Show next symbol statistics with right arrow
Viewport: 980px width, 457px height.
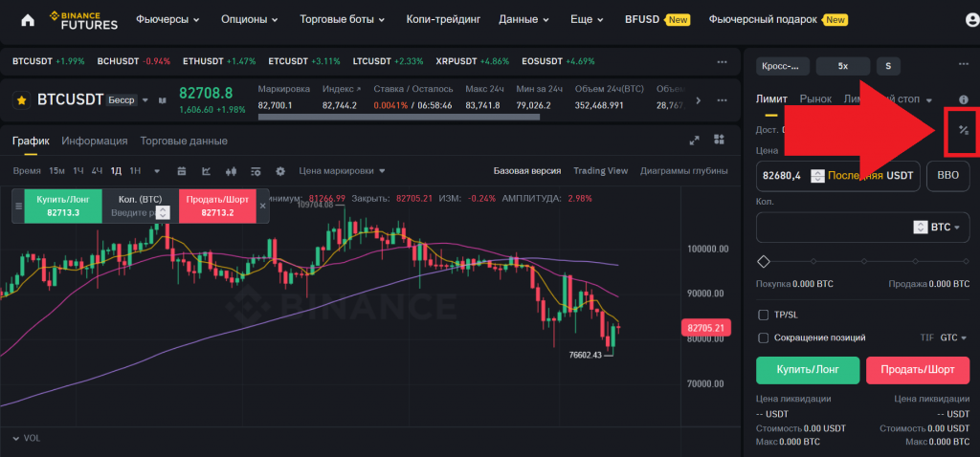click(698, 100)
